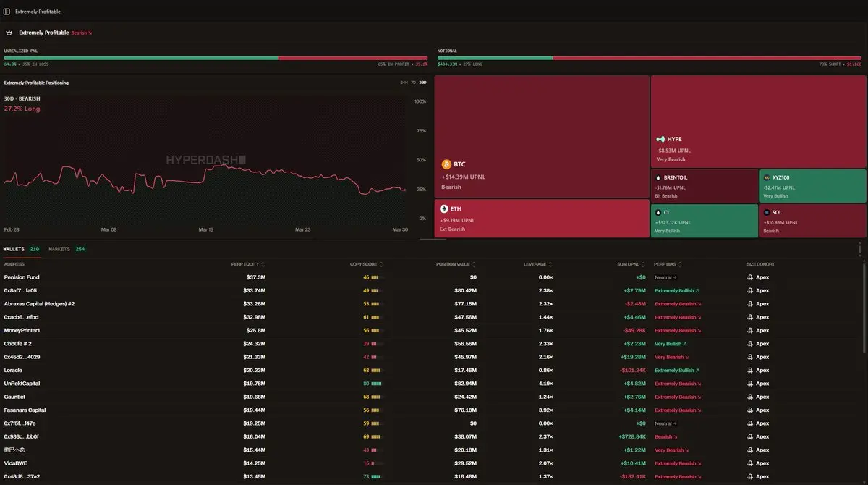
Task: Click the BTC heatmap tile
Action: pyautogui.click(x=542, y=136)
